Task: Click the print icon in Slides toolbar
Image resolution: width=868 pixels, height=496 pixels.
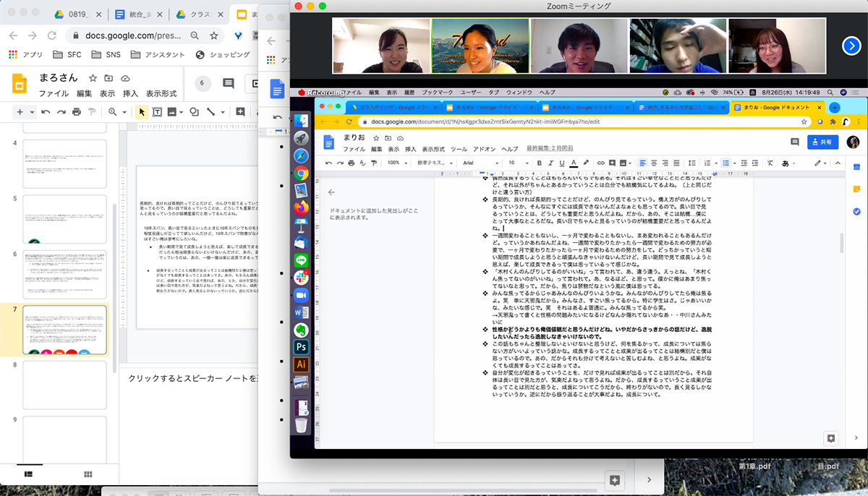Action: [x=76, y=112]
